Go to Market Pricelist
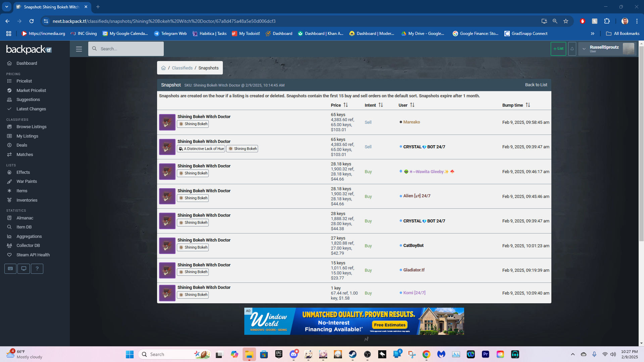The image size is (644, 362). [31, 91]
